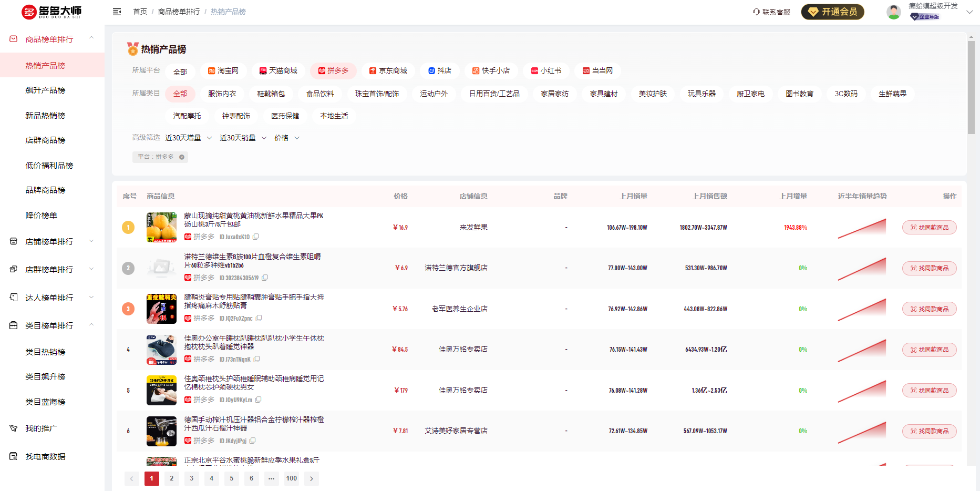Click the 找电商数据 sidebar icon
The height and width of the screenshot is (491, 980).
pyautogui.click(x=14, y=456)
